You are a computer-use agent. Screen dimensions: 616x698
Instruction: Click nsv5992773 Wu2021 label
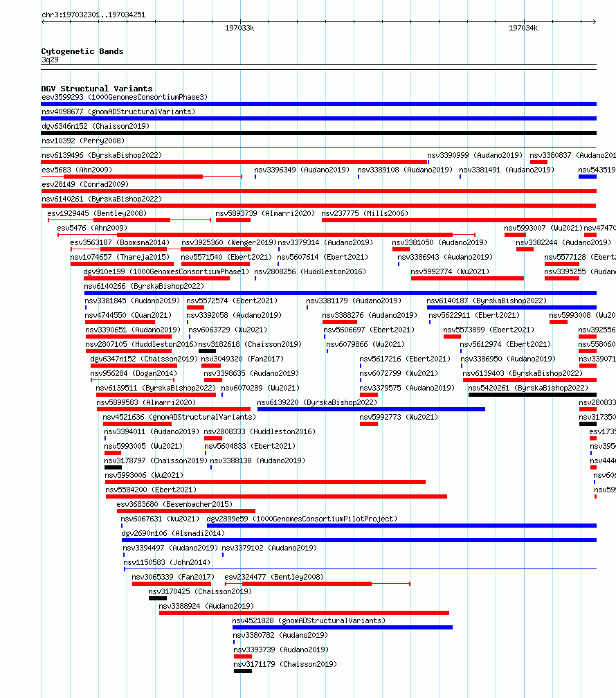coord(399,417)
